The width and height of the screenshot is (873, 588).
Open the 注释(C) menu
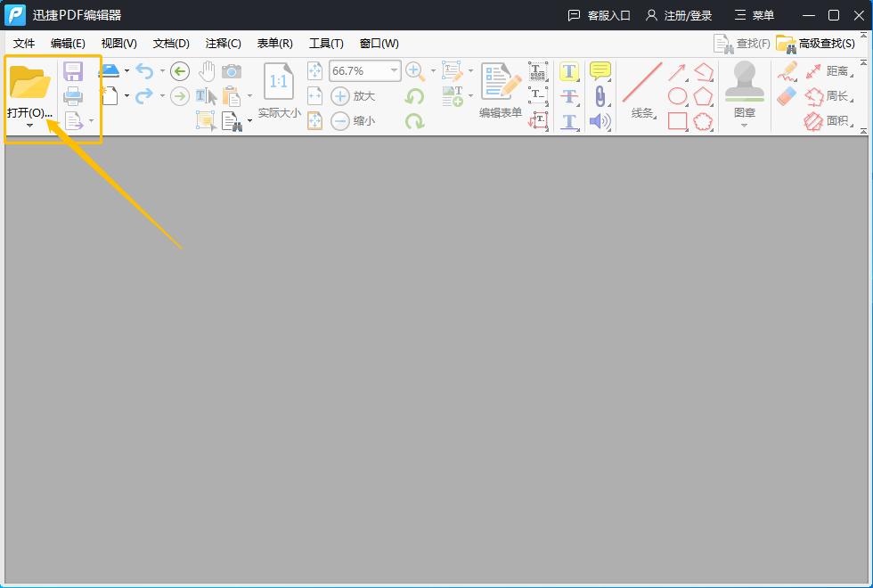coord(223,43)
